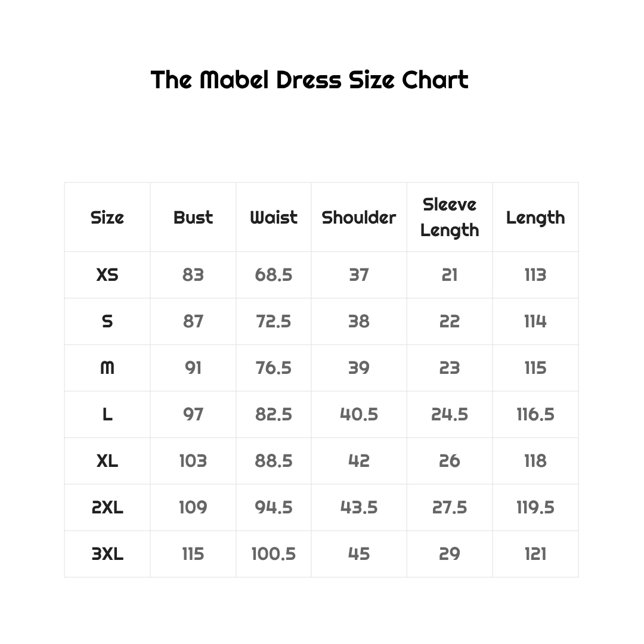Select the XL length value 118
Screen dimensions: 644x644
535,461
